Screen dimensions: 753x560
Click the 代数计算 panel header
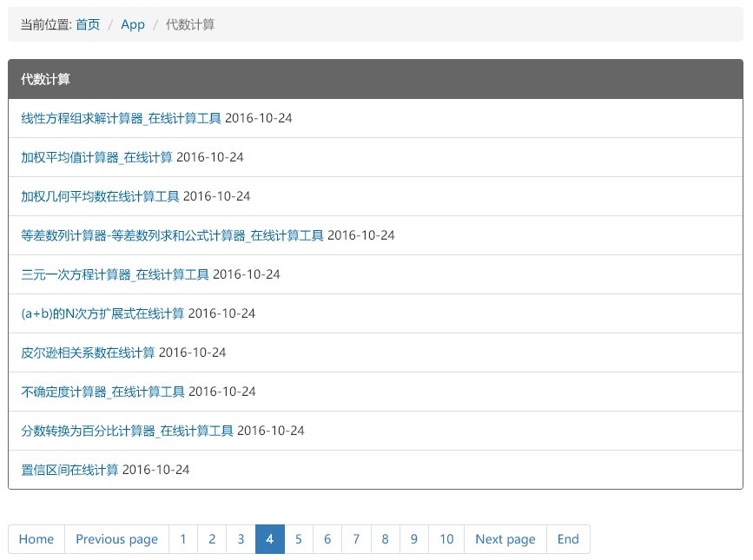coord(375,79)
